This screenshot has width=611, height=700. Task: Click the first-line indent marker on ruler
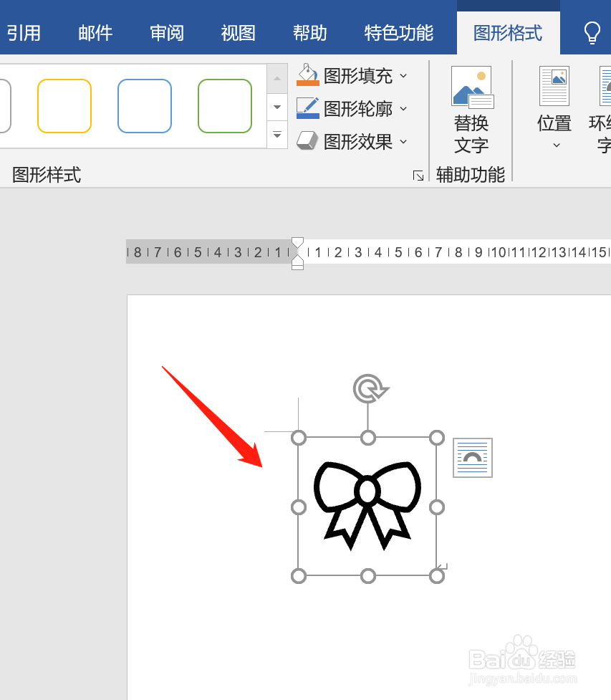pos(298,242)
